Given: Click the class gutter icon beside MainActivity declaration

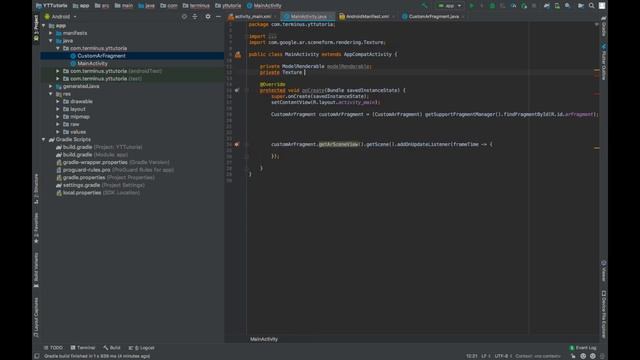Looking at the screenshot, I should [x=238, y=54].
